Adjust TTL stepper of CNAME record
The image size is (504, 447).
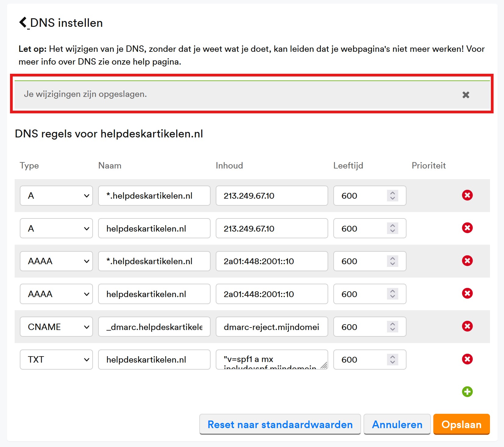(x=392, y=327)
